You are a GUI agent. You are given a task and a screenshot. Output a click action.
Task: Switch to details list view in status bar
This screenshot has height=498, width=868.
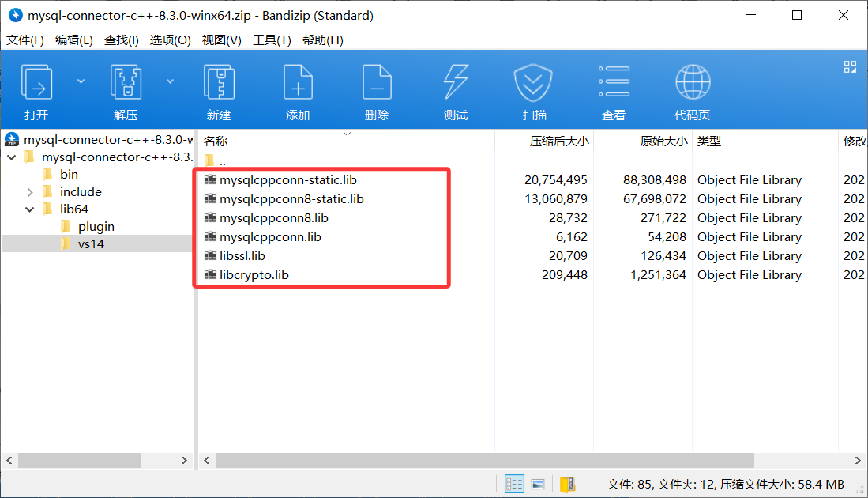tap(514, 484)
